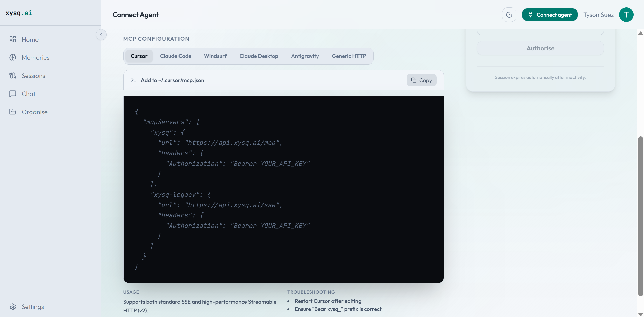The image size is (644, 317).
Task: Open Chat using the speech bubble icon
Action: point(13,94)
